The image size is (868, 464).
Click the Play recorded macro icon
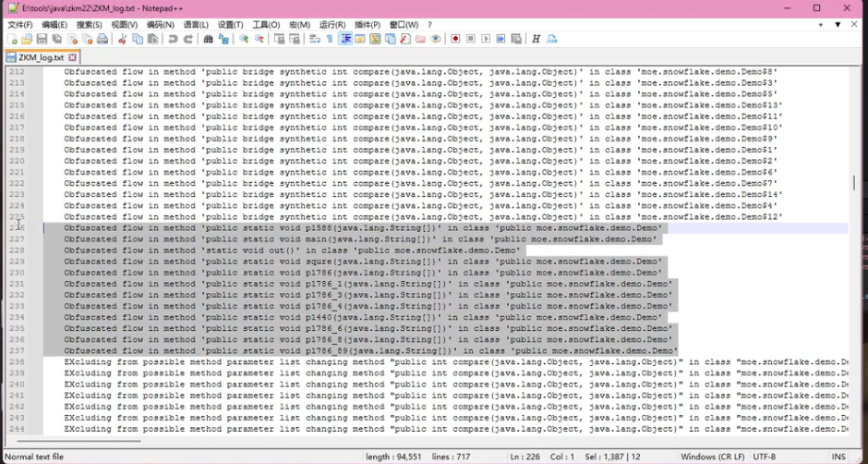click(486, 40)
